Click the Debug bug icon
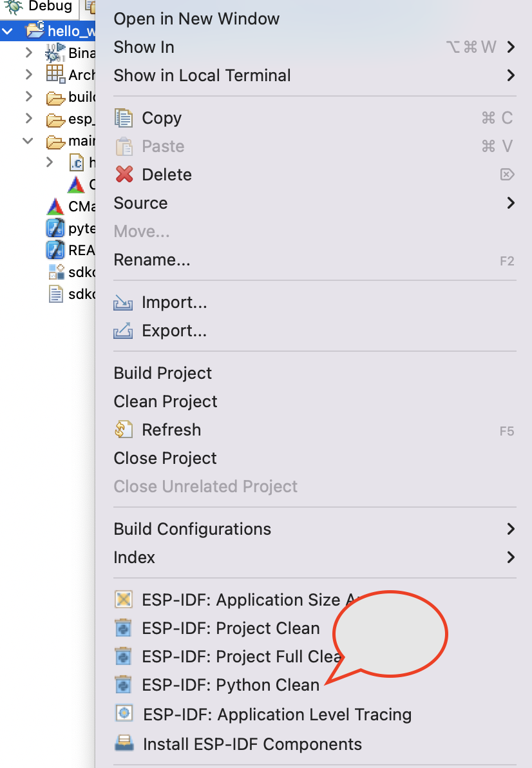 (x=14, y=6)
